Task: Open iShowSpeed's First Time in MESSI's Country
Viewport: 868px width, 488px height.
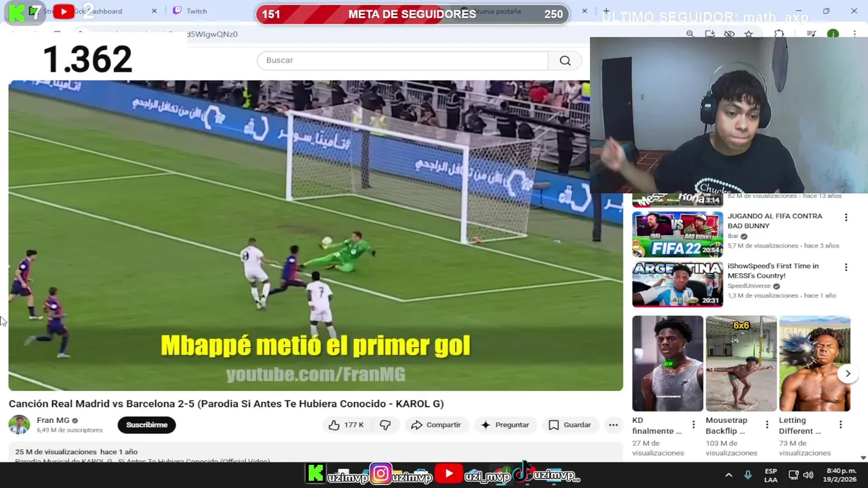Action: coord(773,271)
